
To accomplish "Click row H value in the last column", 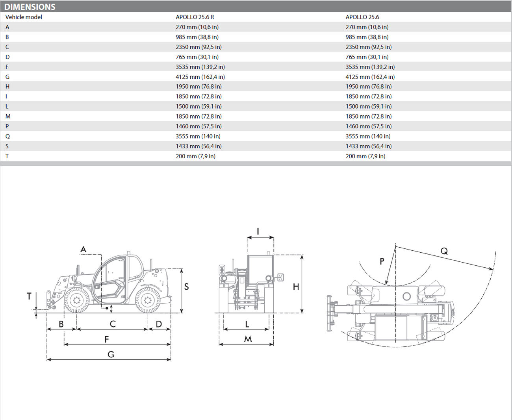I will click(369, 87).
